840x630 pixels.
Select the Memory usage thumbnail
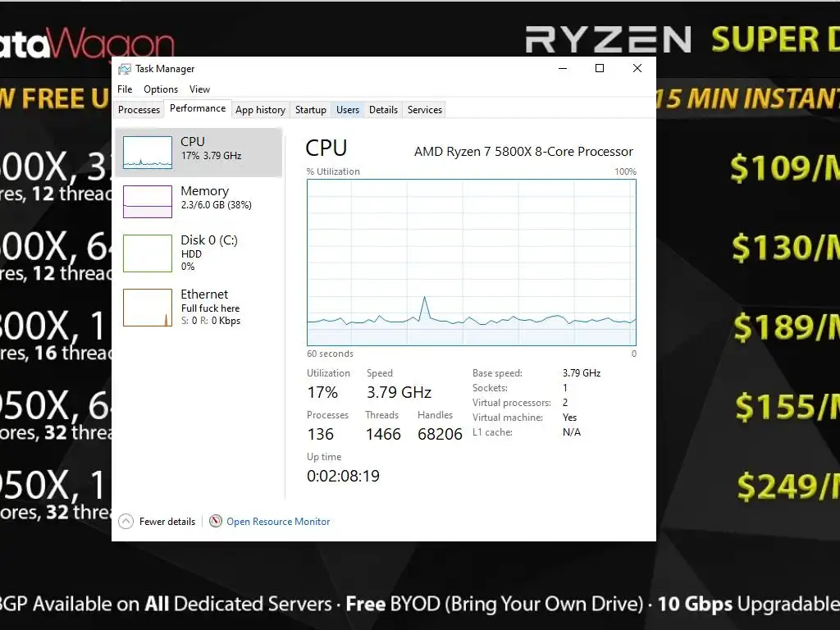pos(148,202)
